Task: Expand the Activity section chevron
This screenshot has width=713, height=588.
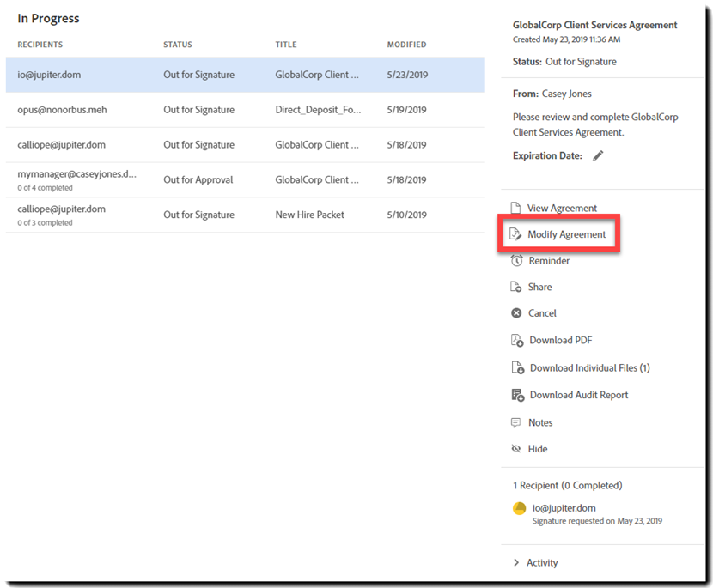Action: pyautogui.click(x=516, y=563)
